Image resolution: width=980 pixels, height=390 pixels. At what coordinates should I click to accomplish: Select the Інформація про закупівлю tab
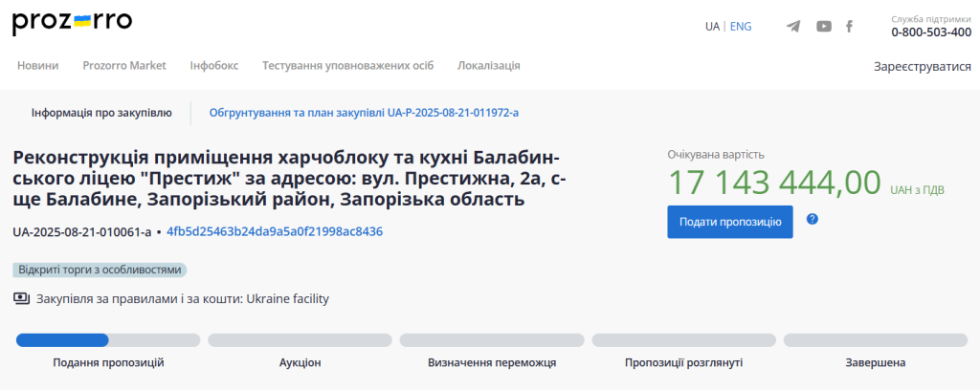[x=101, y=113]
